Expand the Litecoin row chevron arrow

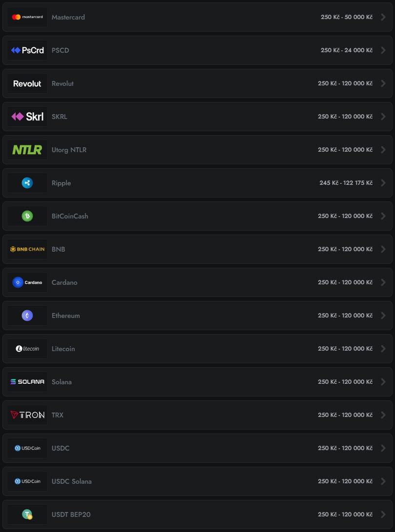(383, 349)
